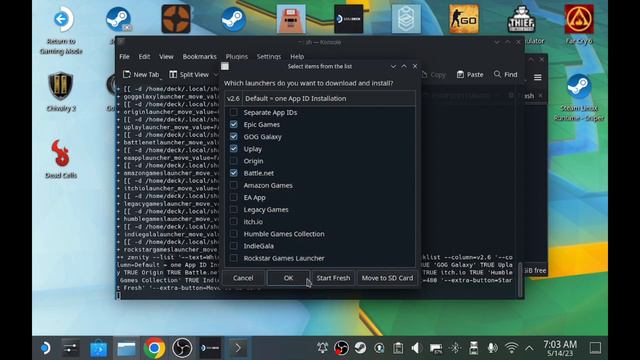This screenshot has width=640, height=360.
Task: Click Cancel in the launcher dialog
Action: [x=243, y=278]
